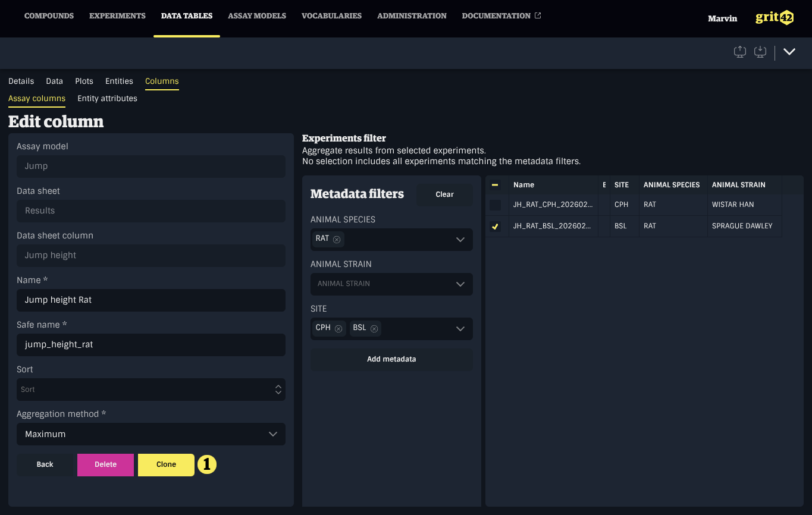
Task: Switch to the Data tab
Action: click(x=55, y=81)
